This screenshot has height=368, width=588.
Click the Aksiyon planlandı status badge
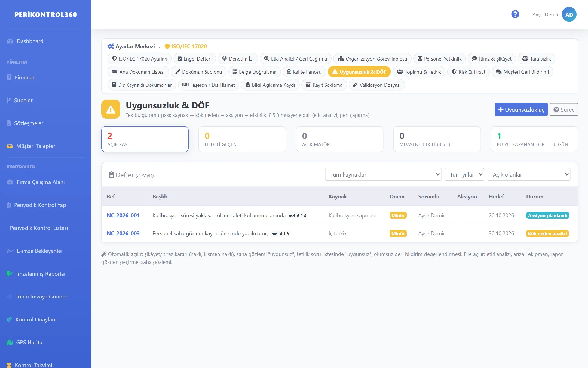(548, 215)
